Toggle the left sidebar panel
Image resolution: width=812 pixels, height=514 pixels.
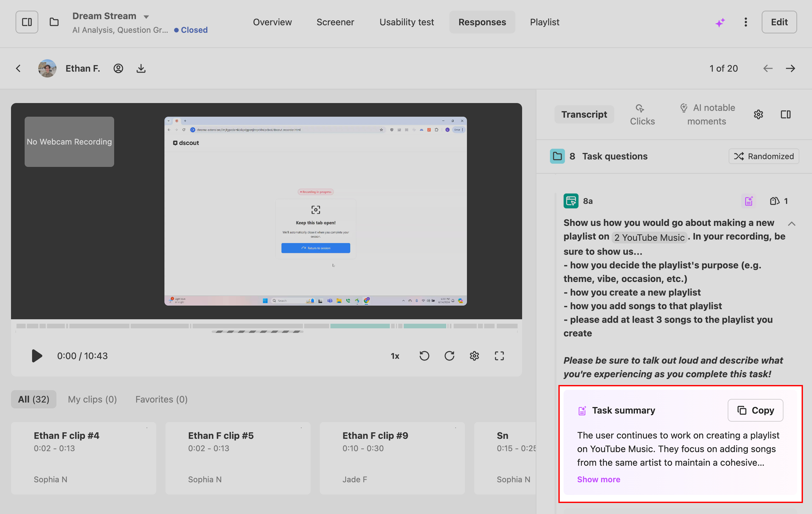pyautogui.click(x=27, y=22)
